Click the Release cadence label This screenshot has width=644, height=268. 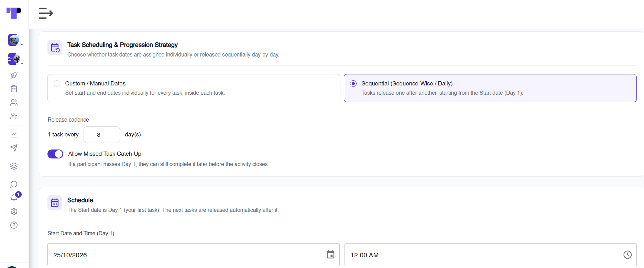[x=68, y=120]
